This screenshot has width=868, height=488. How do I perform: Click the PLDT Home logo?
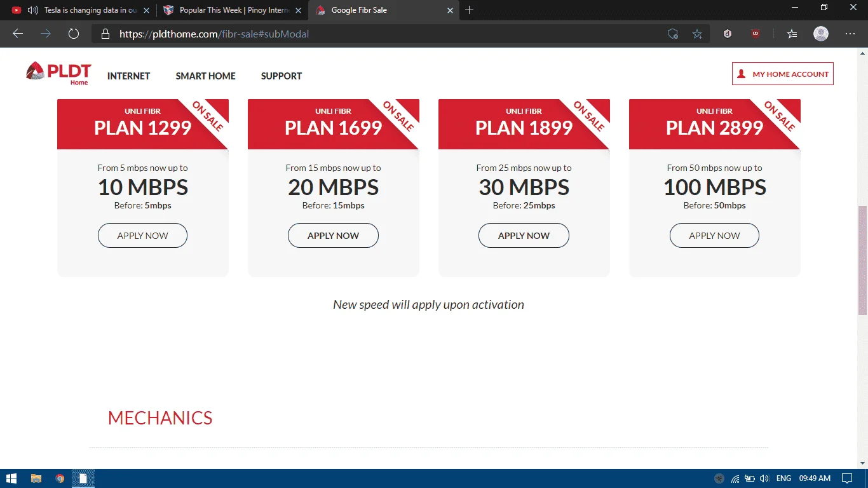(59, 74)
